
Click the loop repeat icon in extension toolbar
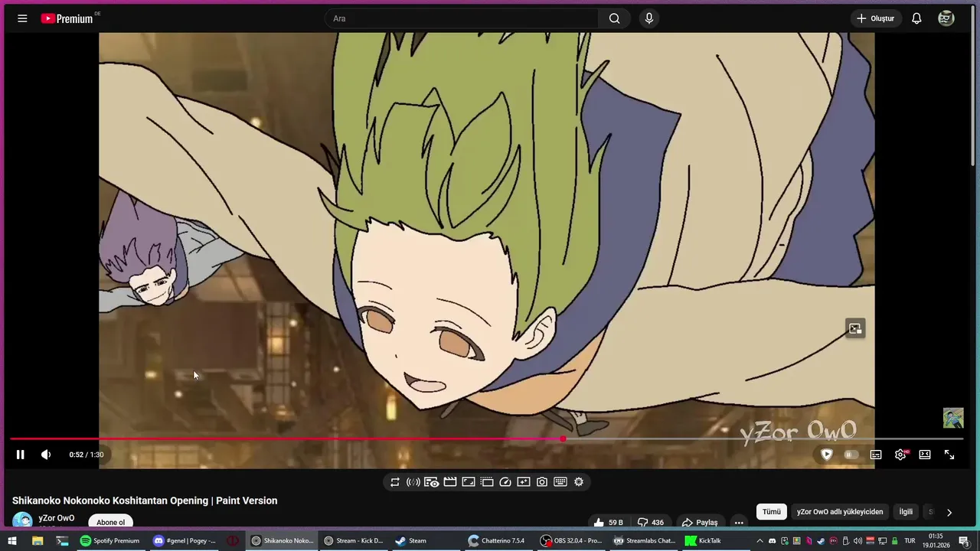pos(395,482)
